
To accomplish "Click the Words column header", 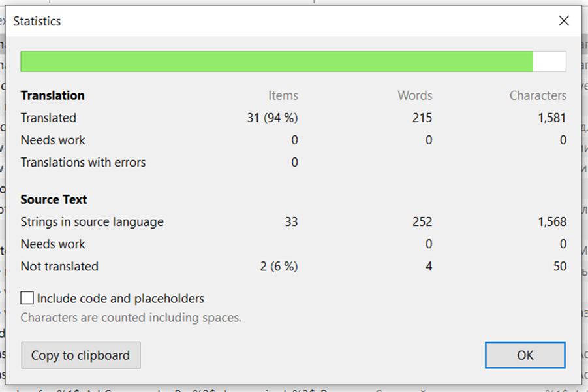I will coord(414,96).
